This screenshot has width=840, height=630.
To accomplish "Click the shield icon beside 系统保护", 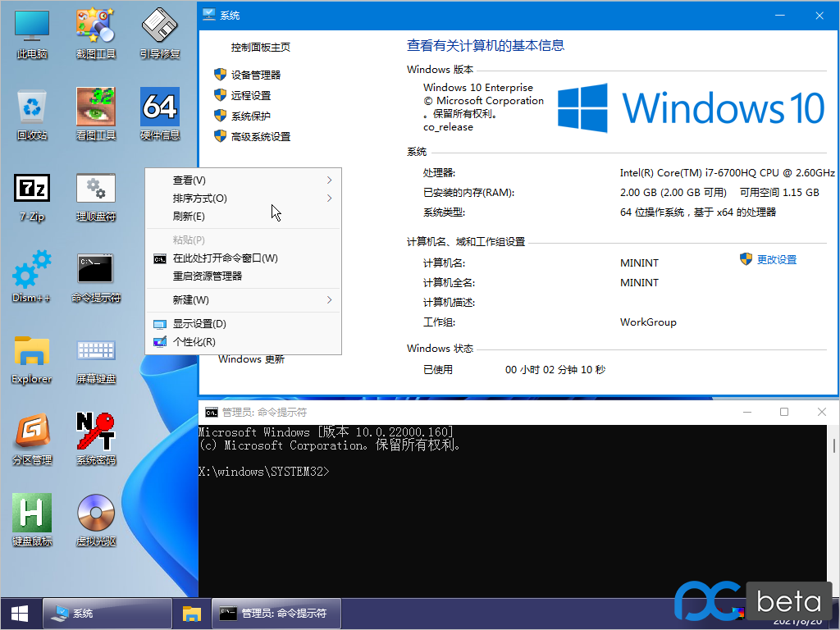I will (220, 116).
